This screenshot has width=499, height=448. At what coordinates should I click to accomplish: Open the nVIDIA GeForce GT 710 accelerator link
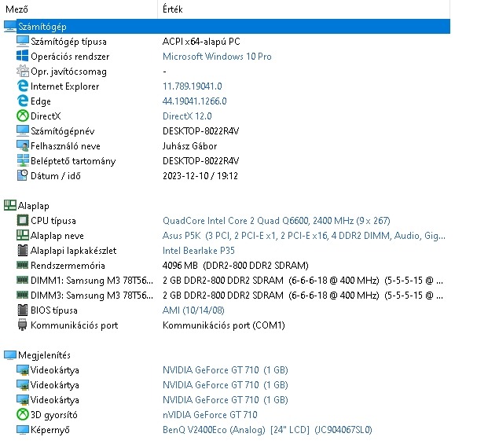pos(210,414)
